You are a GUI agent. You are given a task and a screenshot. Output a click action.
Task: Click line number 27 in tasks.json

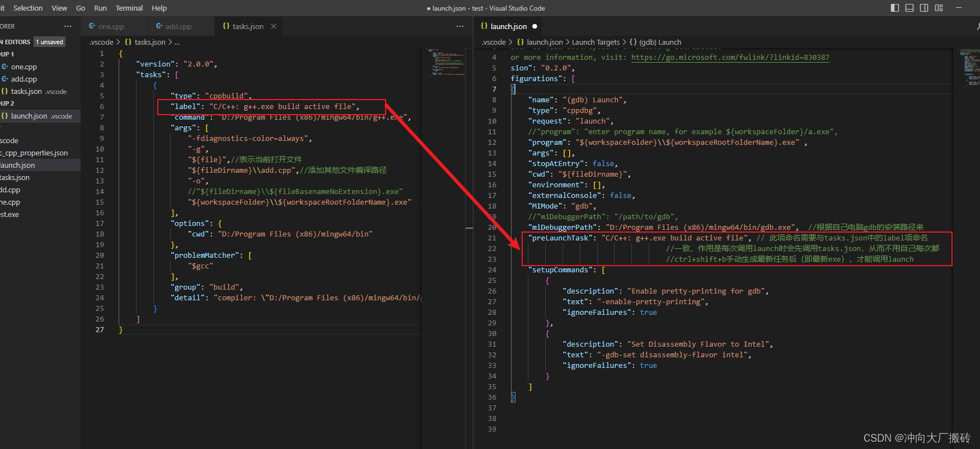coord(100,329)
